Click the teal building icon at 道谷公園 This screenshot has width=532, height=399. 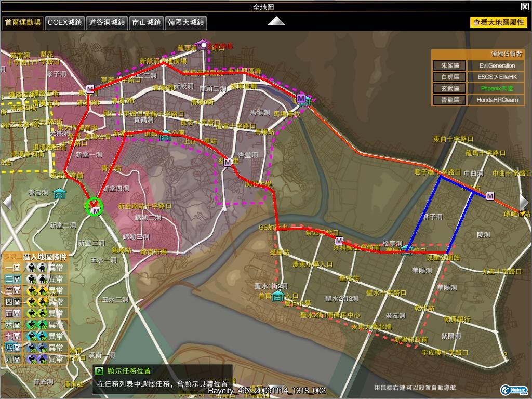165,136
